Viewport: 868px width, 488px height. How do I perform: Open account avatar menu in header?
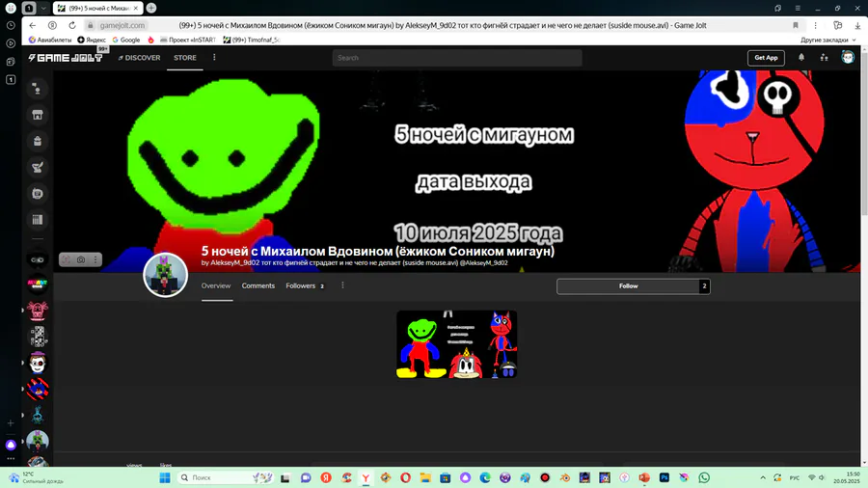[848, 57]
